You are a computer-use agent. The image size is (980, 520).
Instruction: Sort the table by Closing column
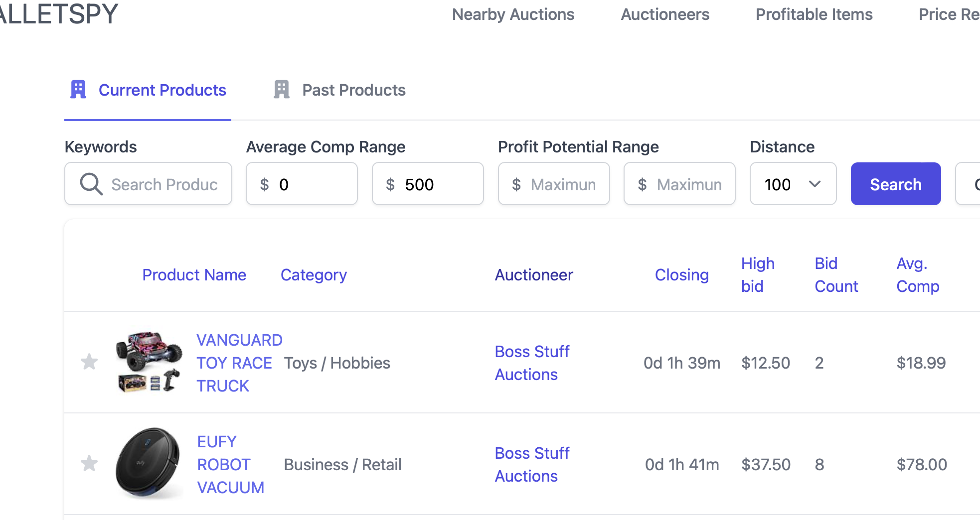(681, 275)
